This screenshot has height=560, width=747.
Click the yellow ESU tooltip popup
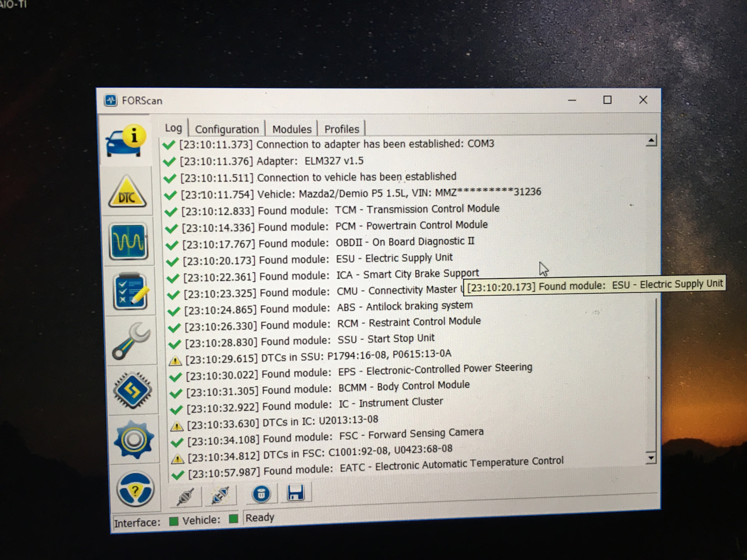click(595, 285)
